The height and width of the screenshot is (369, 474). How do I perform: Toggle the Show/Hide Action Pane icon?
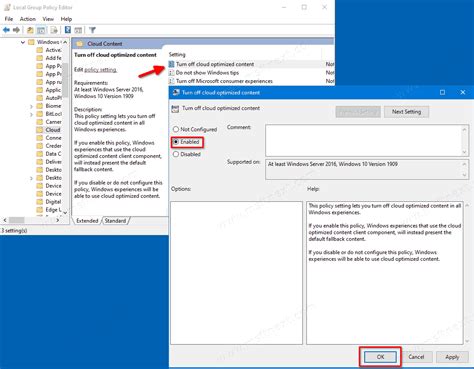78,30
